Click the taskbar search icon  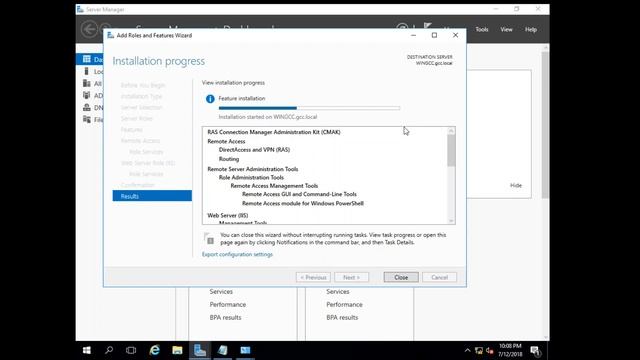[109, 350]
